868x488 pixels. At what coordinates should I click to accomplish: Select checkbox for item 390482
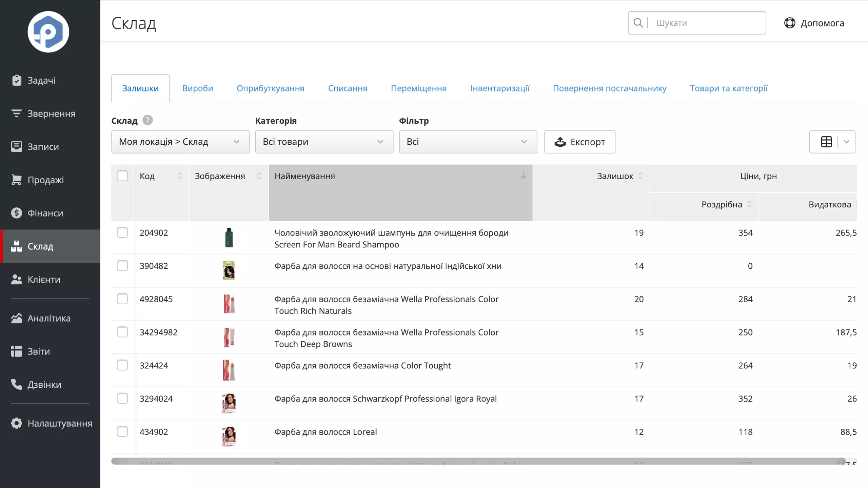click(122, 266)
